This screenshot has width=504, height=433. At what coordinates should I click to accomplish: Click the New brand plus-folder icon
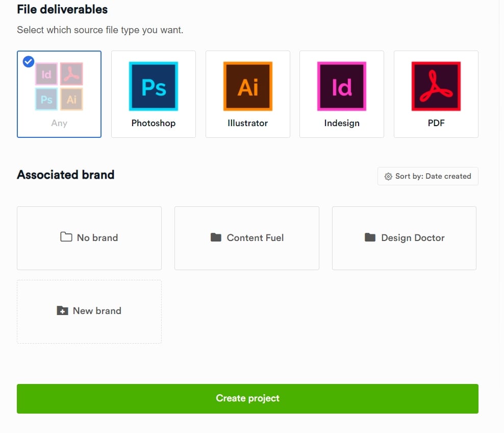62,310
